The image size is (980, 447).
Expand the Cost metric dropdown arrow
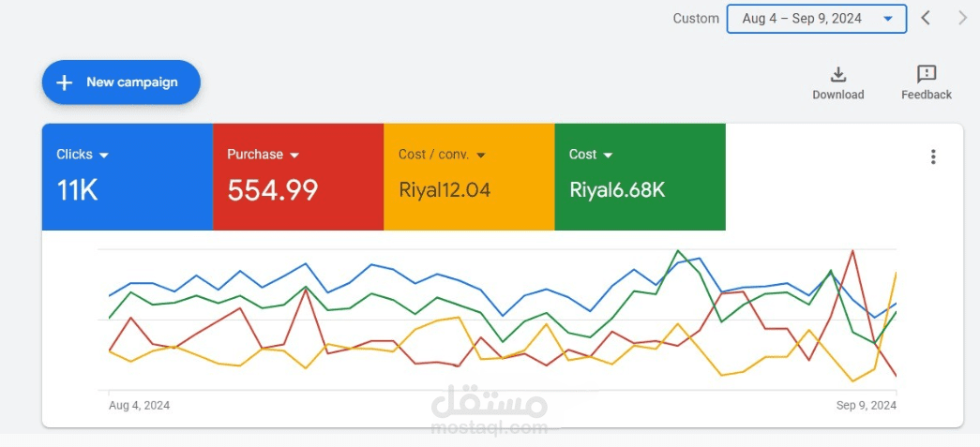(x=608, y=156)
